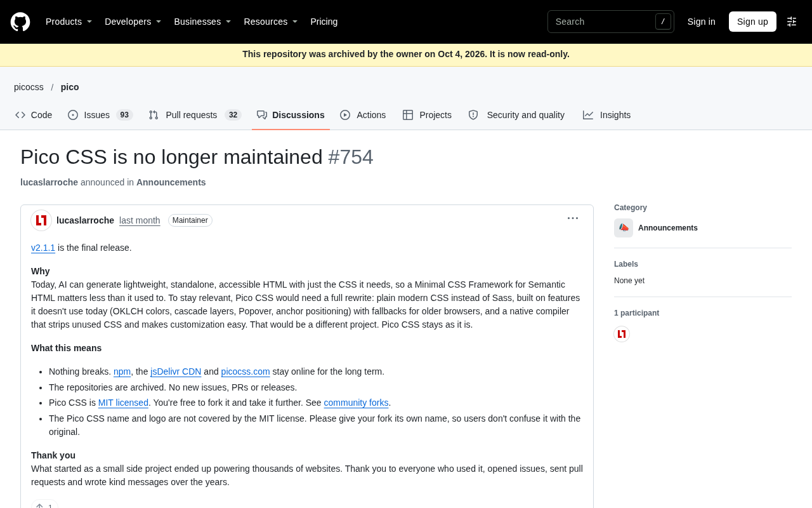Open the jsDelivr CDN link
Screen dimensions: 812x508
point(176,371)
